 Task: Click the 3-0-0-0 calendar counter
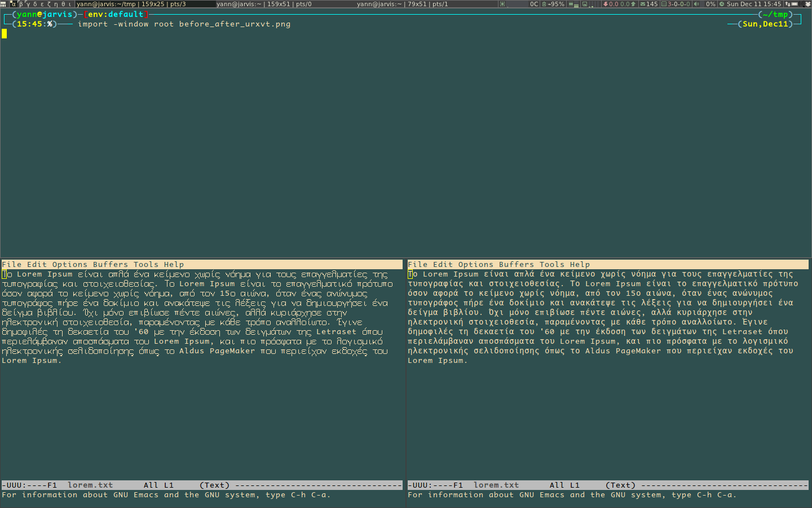click(679, 4)
